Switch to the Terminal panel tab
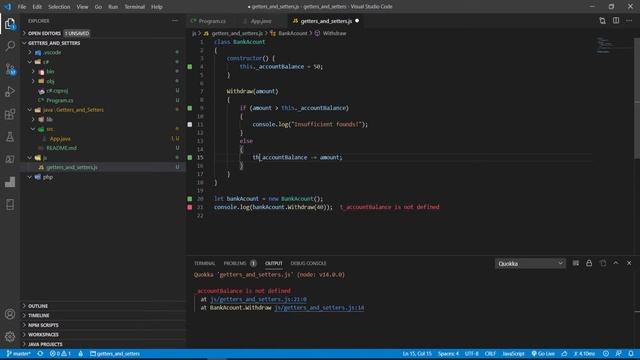Viewport: 640px width, 360px height. (204, 263)
